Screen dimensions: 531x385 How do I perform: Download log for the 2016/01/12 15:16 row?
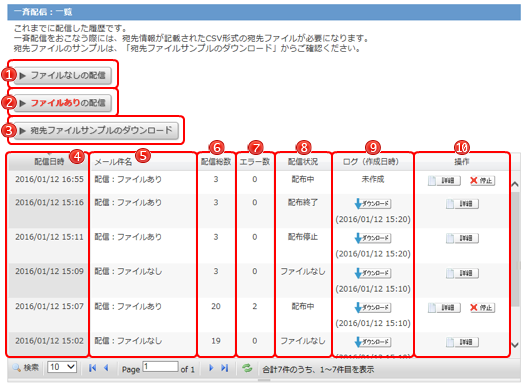tap(373, 204)
